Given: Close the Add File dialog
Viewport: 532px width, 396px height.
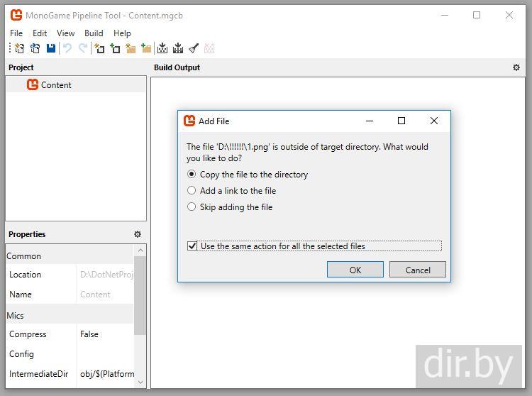Looking at the screenshot, I should (434, 121).
